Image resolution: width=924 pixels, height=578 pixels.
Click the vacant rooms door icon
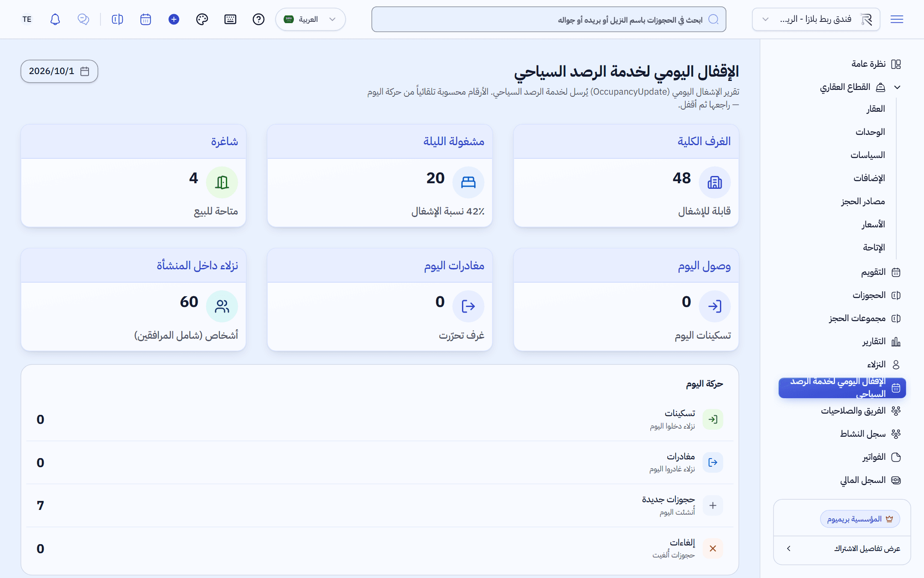[x=222, y=182]
